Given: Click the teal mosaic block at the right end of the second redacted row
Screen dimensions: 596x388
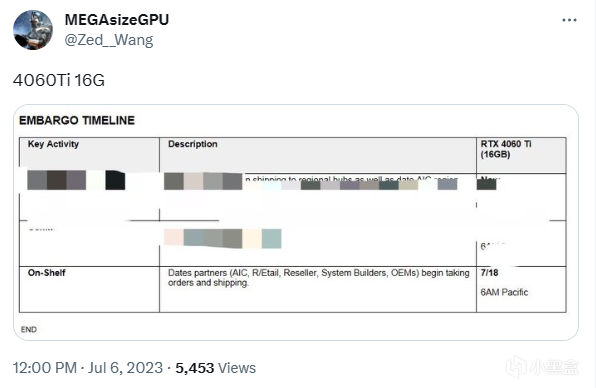Looking at the screenshot, I should click(x=271, y=239).
